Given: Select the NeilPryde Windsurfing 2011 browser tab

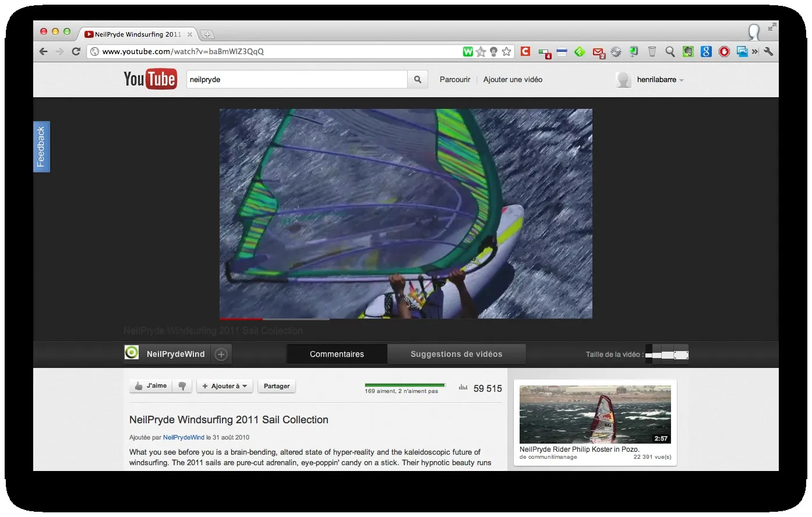Looking at the screenshot, I should click(139, 34).
